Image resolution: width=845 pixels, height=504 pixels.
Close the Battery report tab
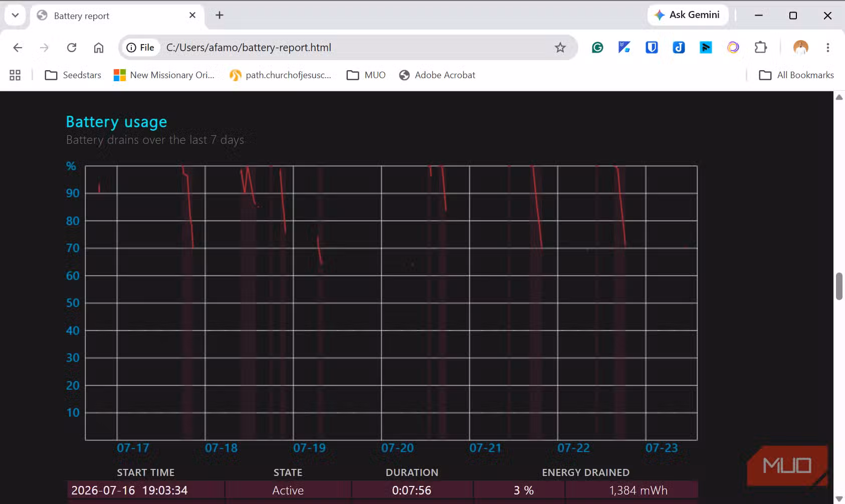point(192,16)
